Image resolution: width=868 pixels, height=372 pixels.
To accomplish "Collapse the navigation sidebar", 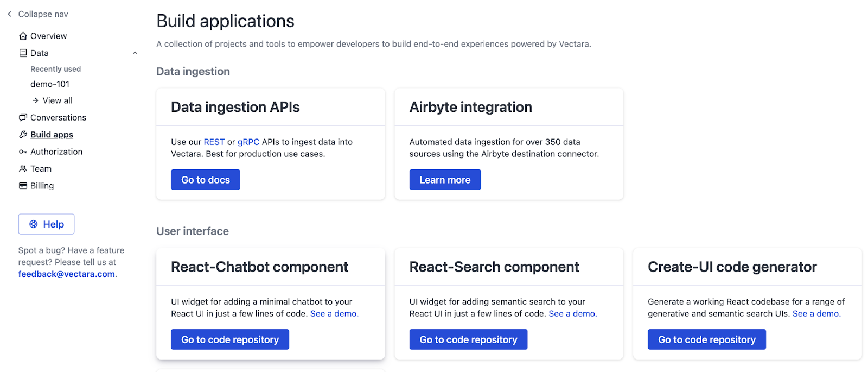I will pyautogui.click(x=38, y=14).
